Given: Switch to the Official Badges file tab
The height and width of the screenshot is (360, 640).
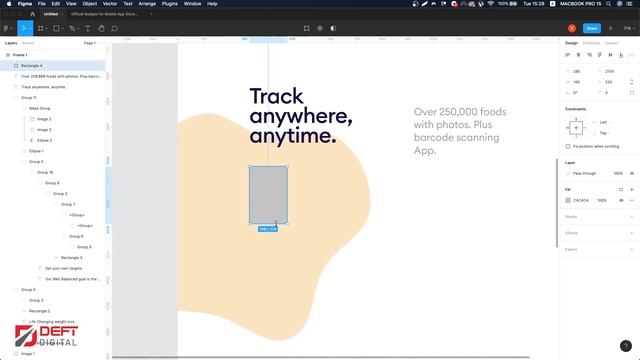Looking at the screenshot, I should [104, 14].
